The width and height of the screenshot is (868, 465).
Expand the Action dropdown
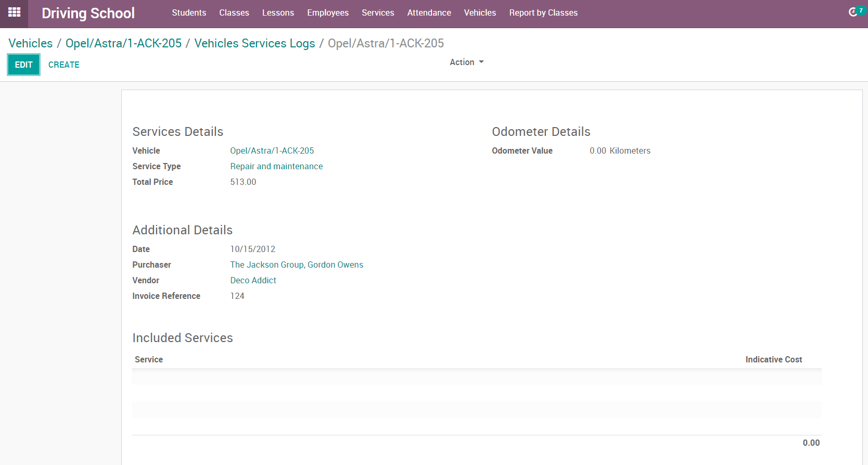[x=466, y=62]
